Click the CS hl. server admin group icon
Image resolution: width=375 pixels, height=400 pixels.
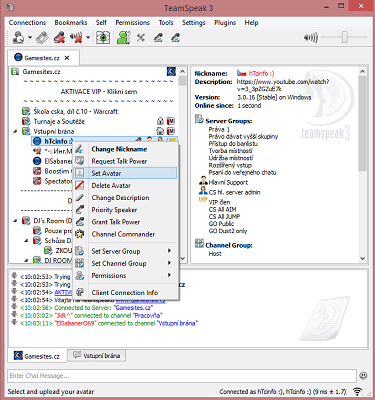point(203,191)
